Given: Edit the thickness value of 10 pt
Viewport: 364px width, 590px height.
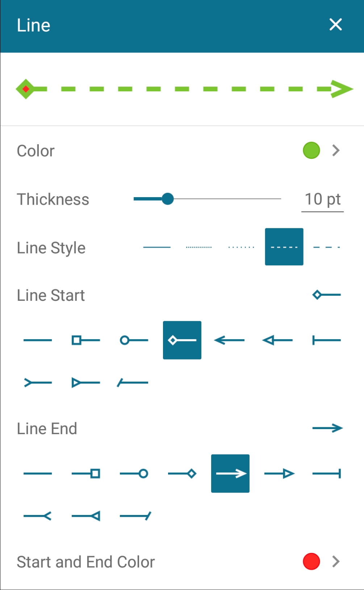Looking at the screenshot, I should pos(322,199).
